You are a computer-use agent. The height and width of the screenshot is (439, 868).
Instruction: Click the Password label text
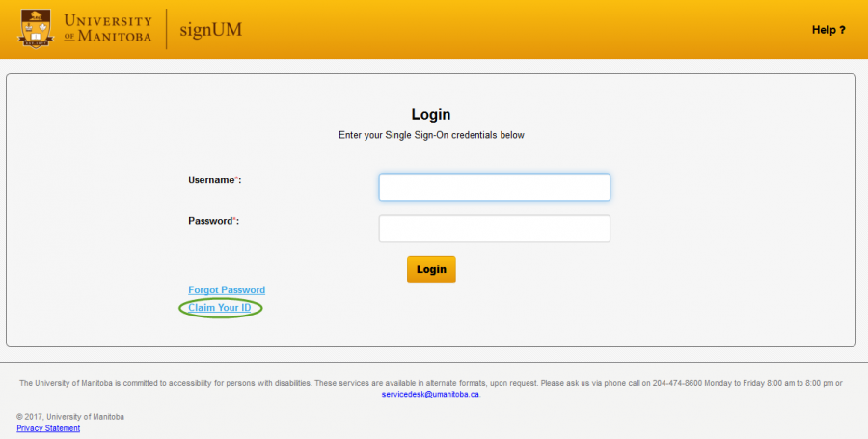(210, 221)
